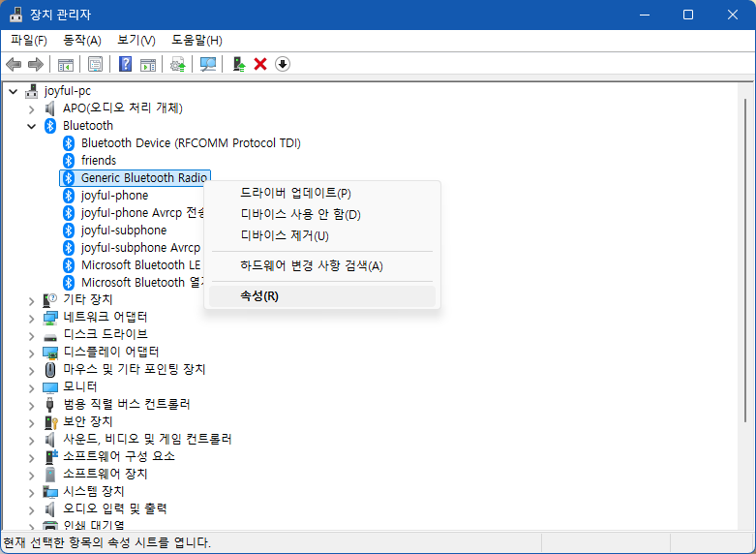Viewport: 756px width, 554px height.
Task: Expand the 사운드, 비디오 및 게임 컨트롤러 chevron
Action: pos(32,440)
